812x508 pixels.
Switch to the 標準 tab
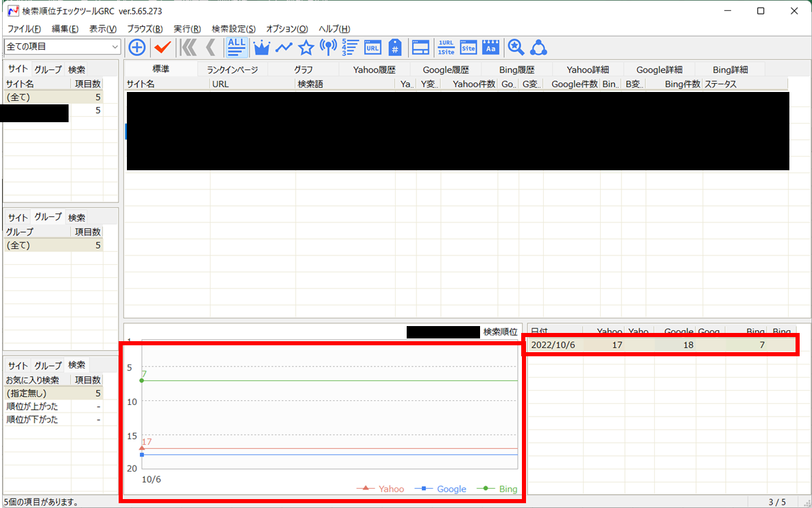click(x=161, y=69)
